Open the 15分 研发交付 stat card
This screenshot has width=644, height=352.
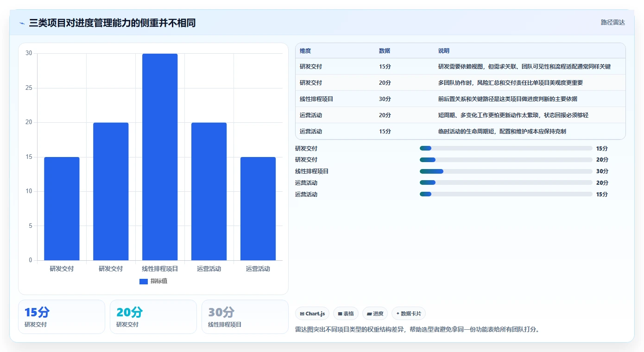[x=62, y=317]
